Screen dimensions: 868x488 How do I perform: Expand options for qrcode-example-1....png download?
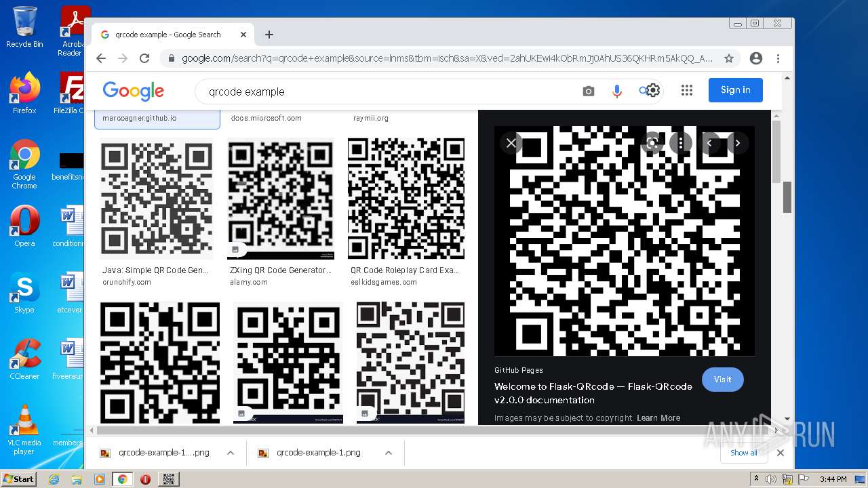pyautogui.click(x=231, y=453)
